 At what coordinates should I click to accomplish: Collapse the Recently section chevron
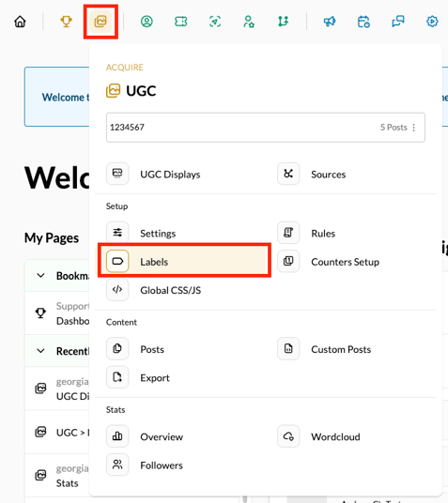pyautogui.click(x=40, y=351)
